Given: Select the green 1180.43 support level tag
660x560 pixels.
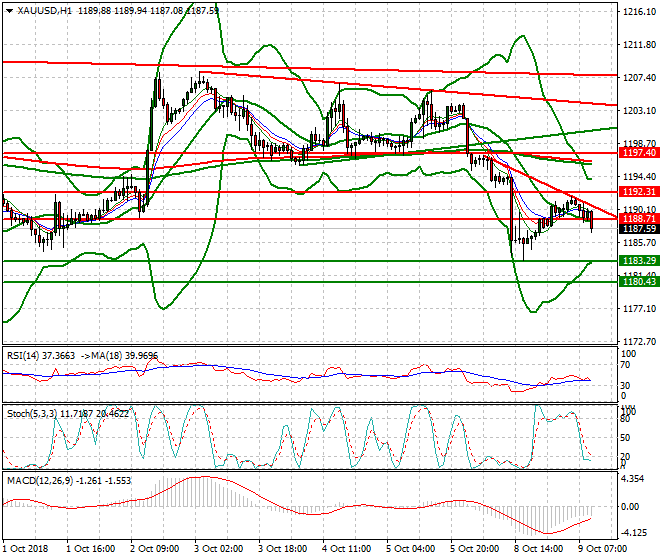Looking at the screenshot, I should coord(638,282).
